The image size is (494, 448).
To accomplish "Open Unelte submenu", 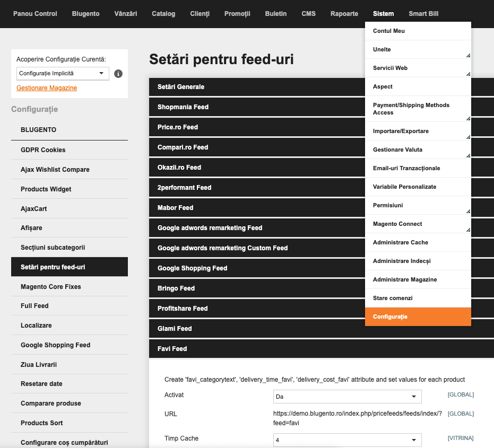I will tap(418, 49).
